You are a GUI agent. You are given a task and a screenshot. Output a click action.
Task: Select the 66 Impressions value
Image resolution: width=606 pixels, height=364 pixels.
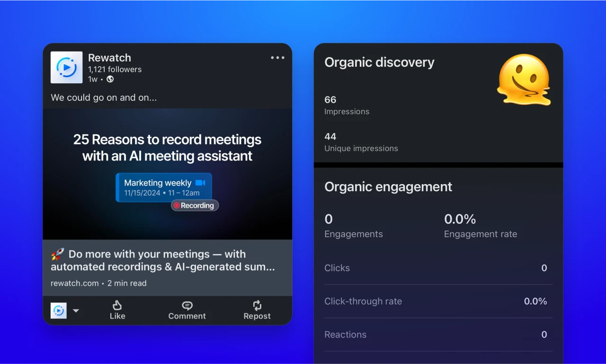(330, 100)
